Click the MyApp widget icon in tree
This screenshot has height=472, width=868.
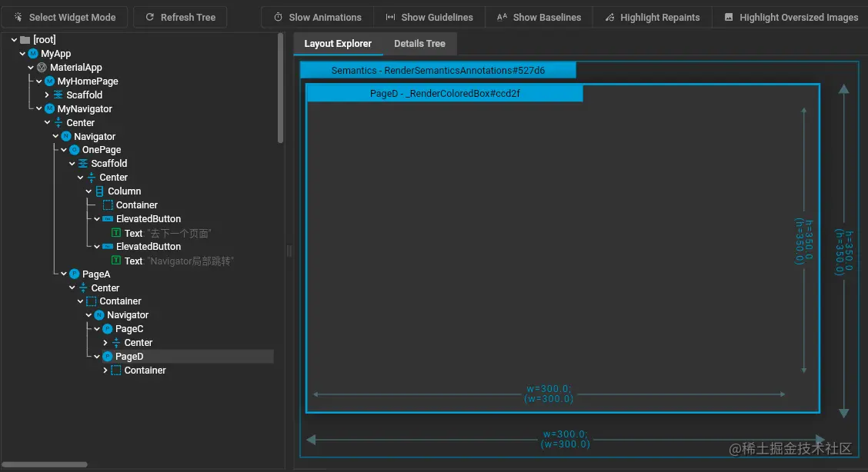[33, 54]
